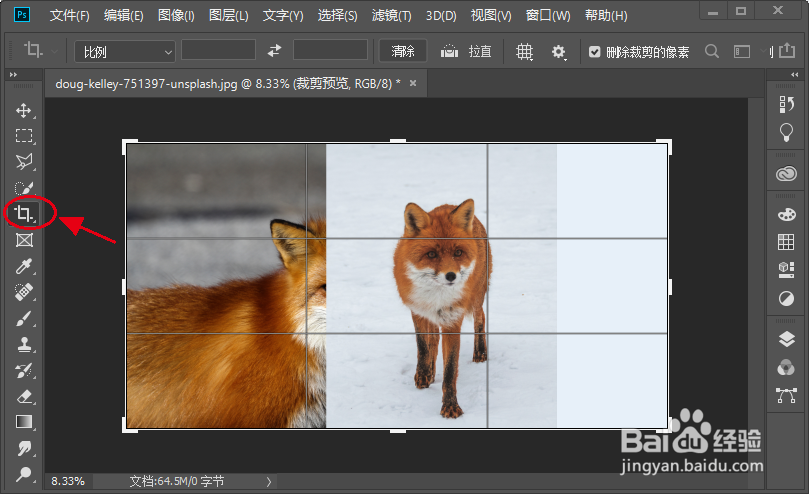Image resolution: width=809 pixels, height=494 pixels.
Task: Open the Paths panel icon
Action: tap(786, 396)
